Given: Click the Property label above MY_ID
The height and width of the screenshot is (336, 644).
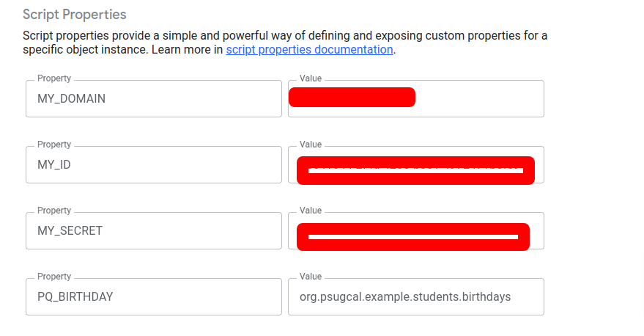Looking at the screenshot, I should click(54, 145).
